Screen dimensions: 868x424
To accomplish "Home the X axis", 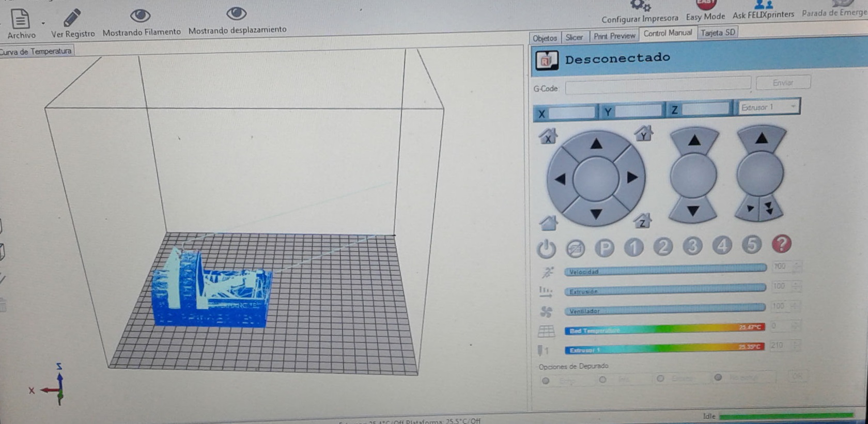I will point(548,136).
